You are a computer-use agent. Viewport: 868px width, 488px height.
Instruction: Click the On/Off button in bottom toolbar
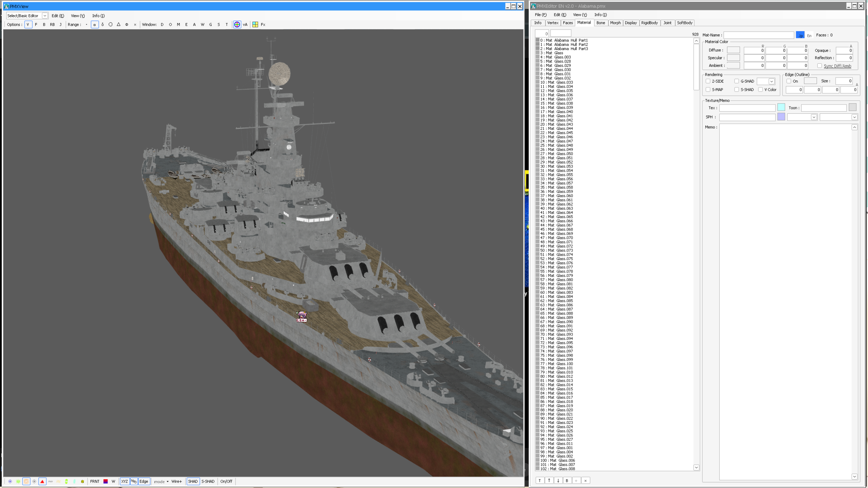(x=226, y=481)
